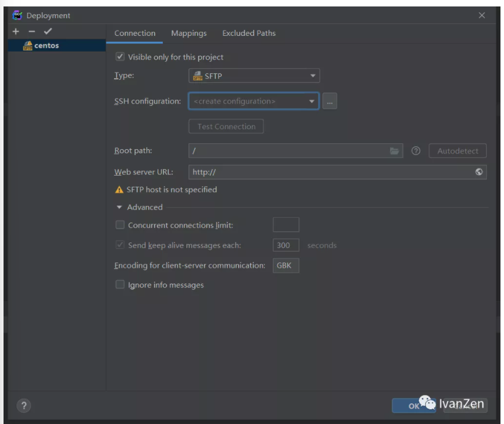This screenshot has width=504, height=424.
Task: Toggle Visible only for this project checkbox
Action: point(120,56)
